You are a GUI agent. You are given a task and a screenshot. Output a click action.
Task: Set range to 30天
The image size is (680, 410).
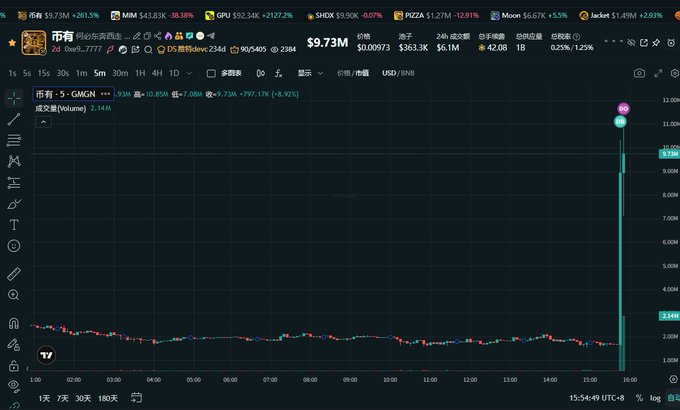tap(83, 398)
